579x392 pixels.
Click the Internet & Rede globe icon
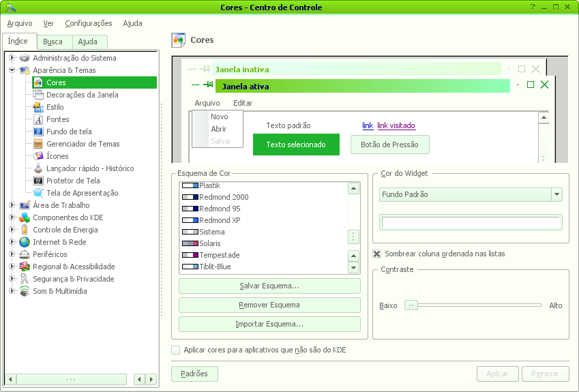coord(25,242)
